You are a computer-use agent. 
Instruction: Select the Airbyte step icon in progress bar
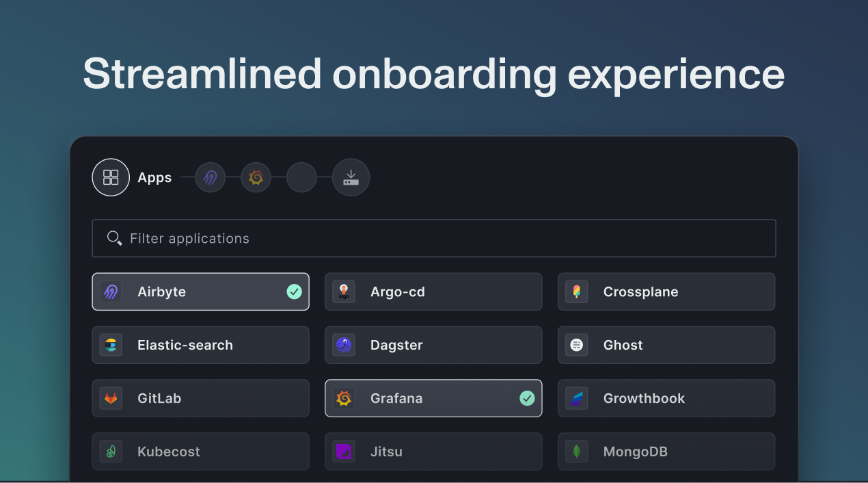click(x=211, y=177)
